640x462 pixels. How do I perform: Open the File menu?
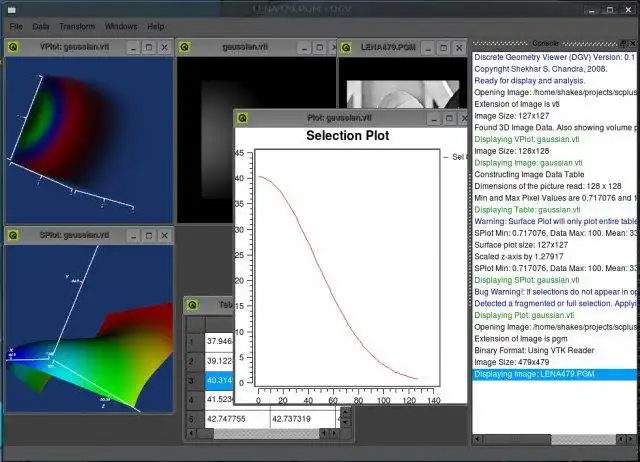16,25
